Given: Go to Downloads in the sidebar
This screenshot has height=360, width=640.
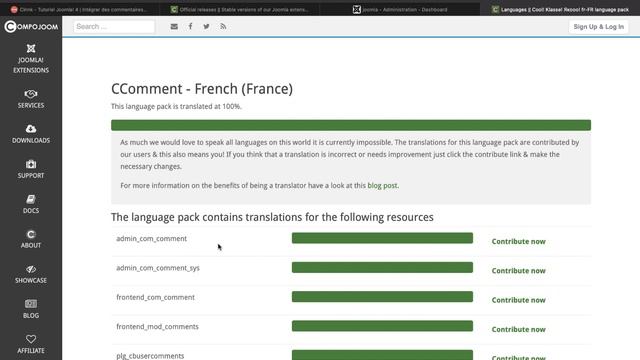Looking at the screenshot, I should coord(31,134).
